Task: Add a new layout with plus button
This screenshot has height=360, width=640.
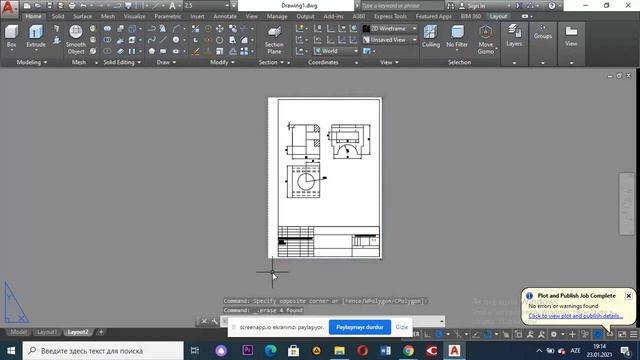Action: (x=101, y=332)
